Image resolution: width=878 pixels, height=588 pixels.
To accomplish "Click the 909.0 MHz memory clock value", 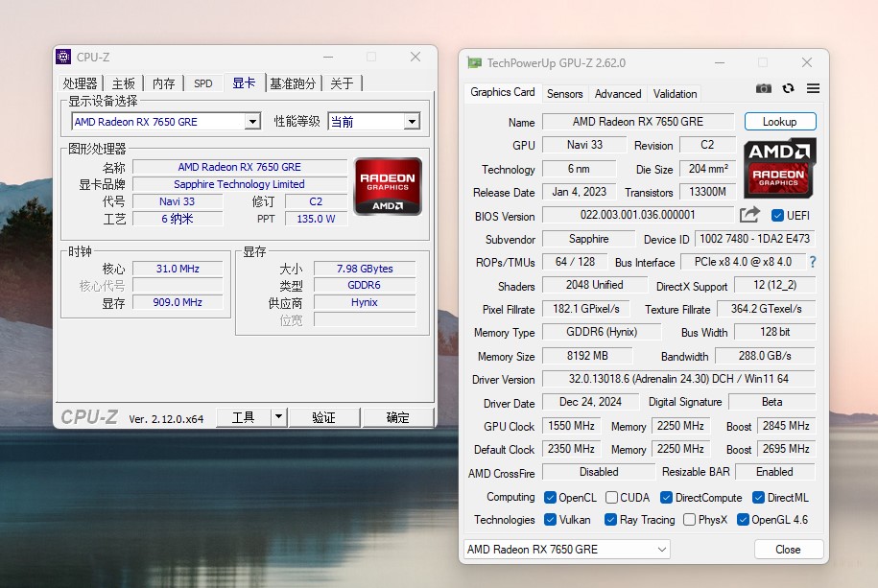I will (178, 302).
